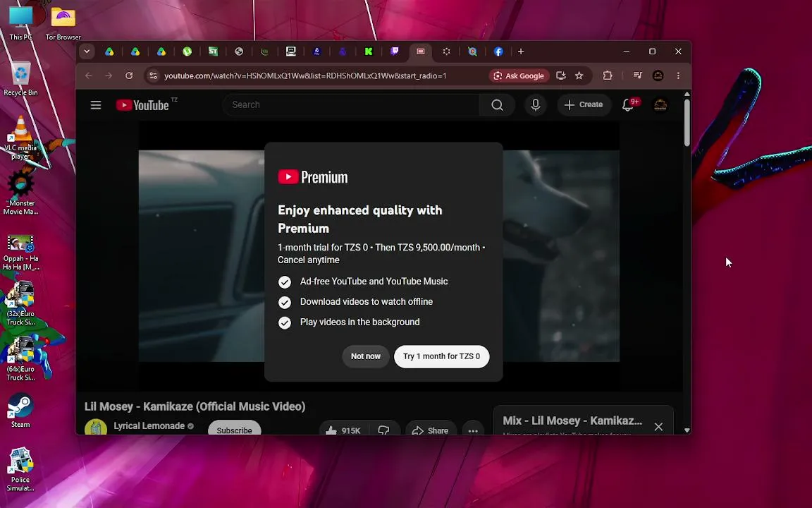
Task: Click the Play videos in background checkmark
Action: (x=284, y=322)
